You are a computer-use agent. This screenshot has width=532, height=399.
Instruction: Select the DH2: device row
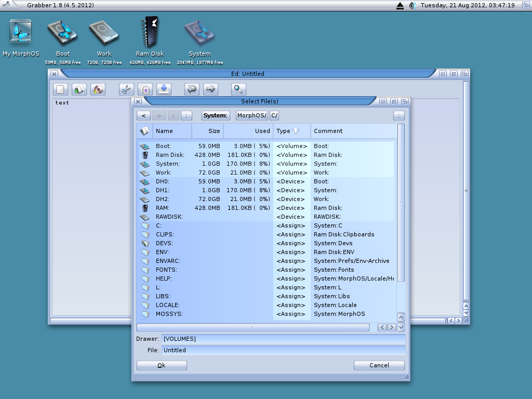pyautogui.click(x=267, y=199)
